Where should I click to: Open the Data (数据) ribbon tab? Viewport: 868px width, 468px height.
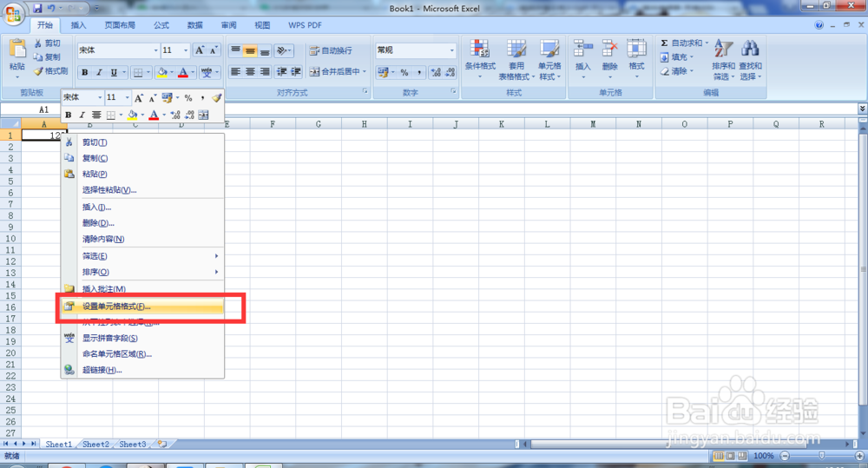[194, 25]
